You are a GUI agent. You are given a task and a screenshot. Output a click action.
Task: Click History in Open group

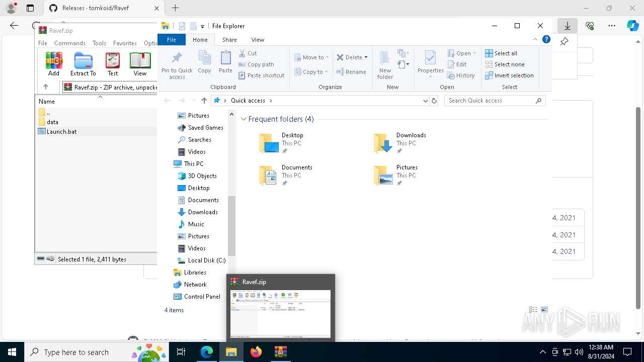pos(461,75)
